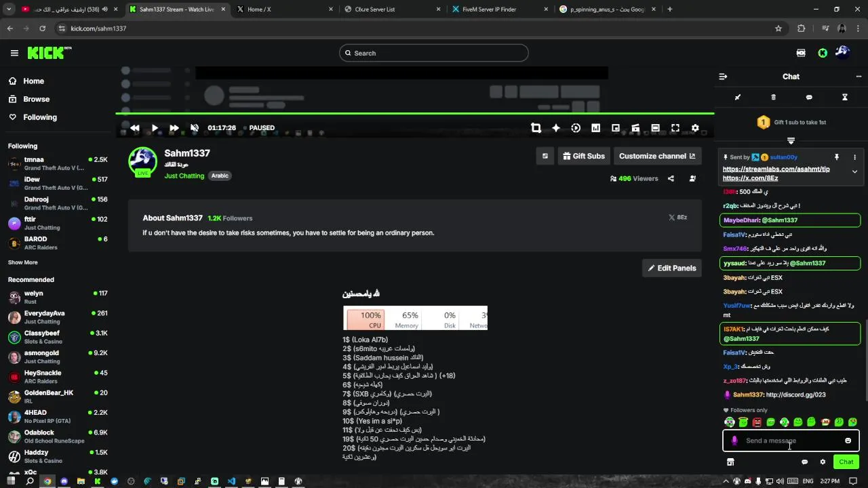Screen dimensions: 868x488
Task: Click the hourglass slow mode icon
Action: tap(845, 97)
